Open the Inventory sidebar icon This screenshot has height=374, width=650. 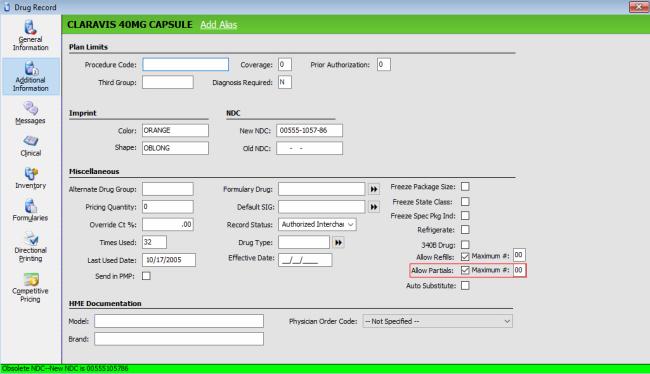coord(30,173)
